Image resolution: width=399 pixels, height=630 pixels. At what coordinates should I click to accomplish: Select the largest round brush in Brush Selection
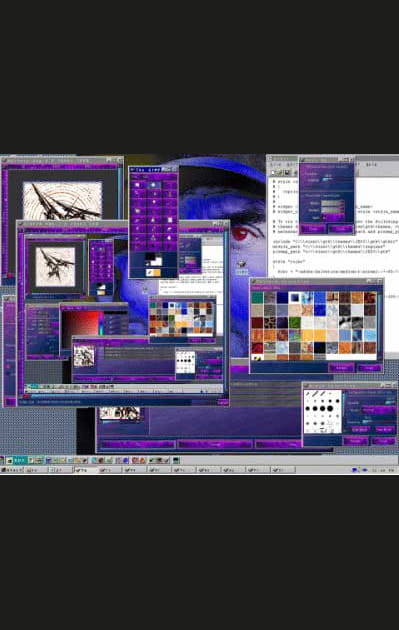(330, 409)
